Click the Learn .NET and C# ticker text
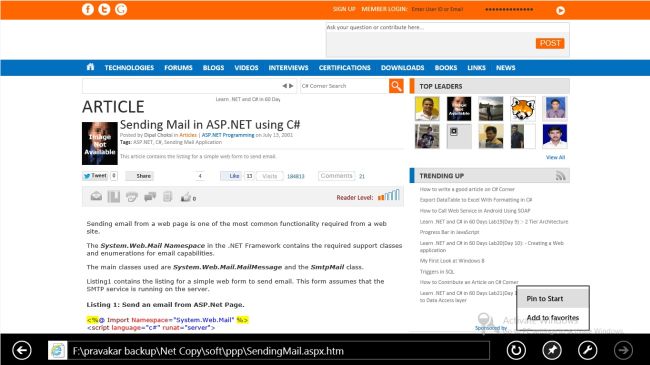The width and height of the screenshot is (650, 365). pyautogui.click(x=248, y=100)
